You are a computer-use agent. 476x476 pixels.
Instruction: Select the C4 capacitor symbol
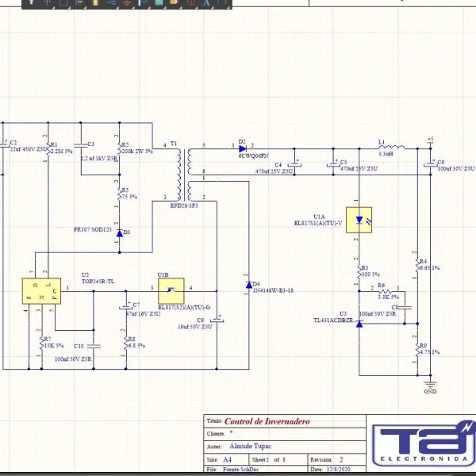(x=294, y=164)
